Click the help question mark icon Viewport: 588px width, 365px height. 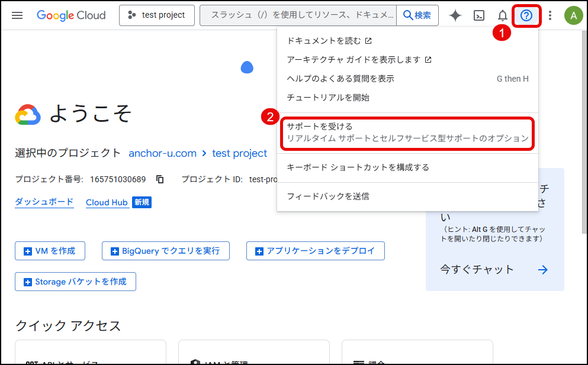[x=526, y=15]
